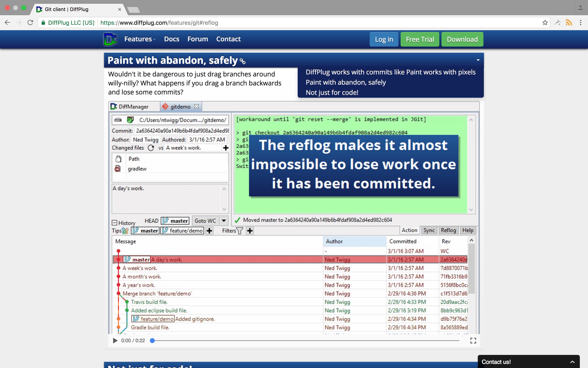
Task: Switch to the Action tab
Action: (409, 230)
